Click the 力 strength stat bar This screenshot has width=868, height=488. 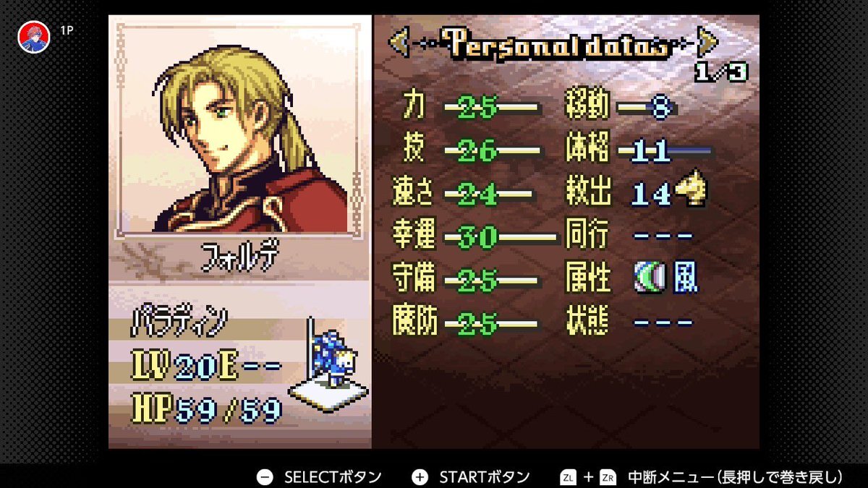pos(492,109)
